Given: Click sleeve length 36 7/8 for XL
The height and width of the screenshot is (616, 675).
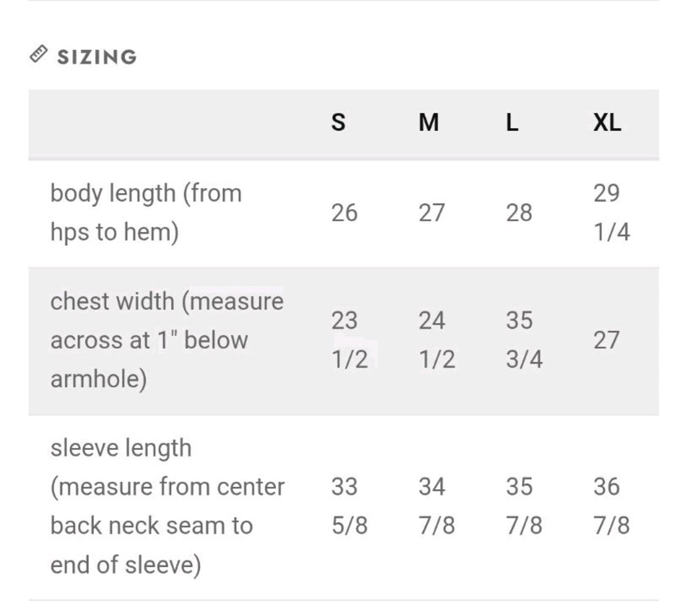Looking at the screenshot, I should tap(611, 506).
